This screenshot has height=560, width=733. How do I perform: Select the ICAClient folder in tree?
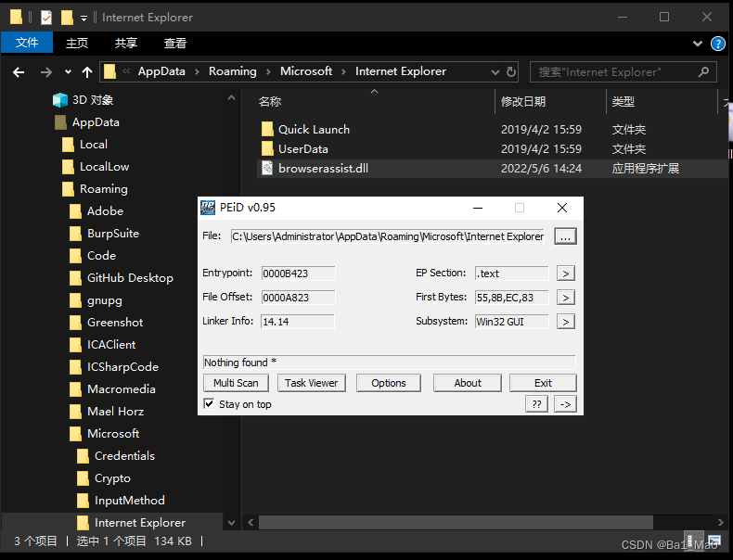click(111, 345)
